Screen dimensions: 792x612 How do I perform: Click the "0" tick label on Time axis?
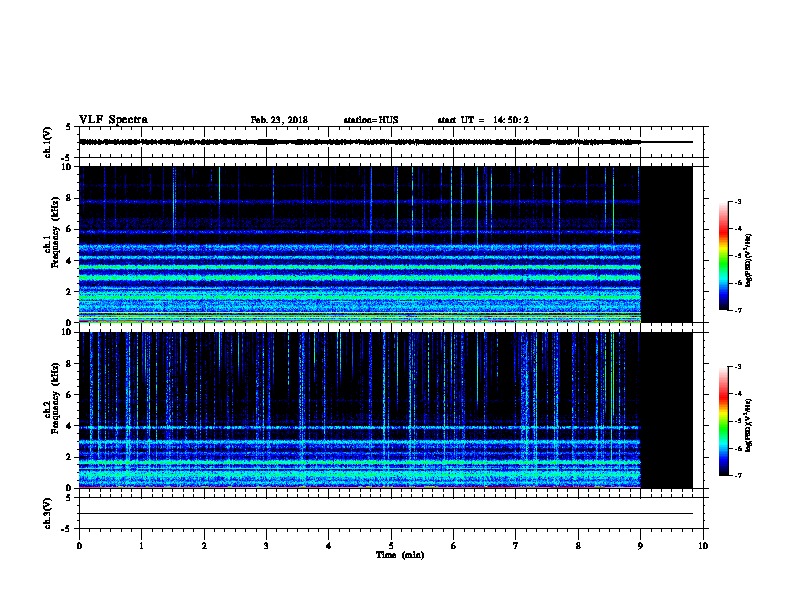click(x=79, y=546)
